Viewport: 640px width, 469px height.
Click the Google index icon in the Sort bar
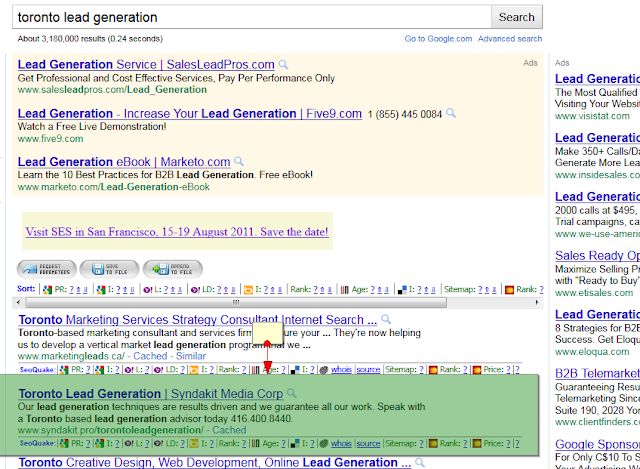[x=101, y=290]
